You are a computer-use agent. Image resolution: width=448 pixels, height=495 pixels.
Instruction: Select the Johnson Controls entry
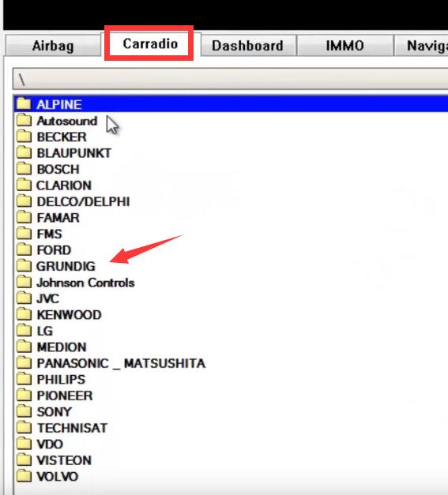coord(85,282)
